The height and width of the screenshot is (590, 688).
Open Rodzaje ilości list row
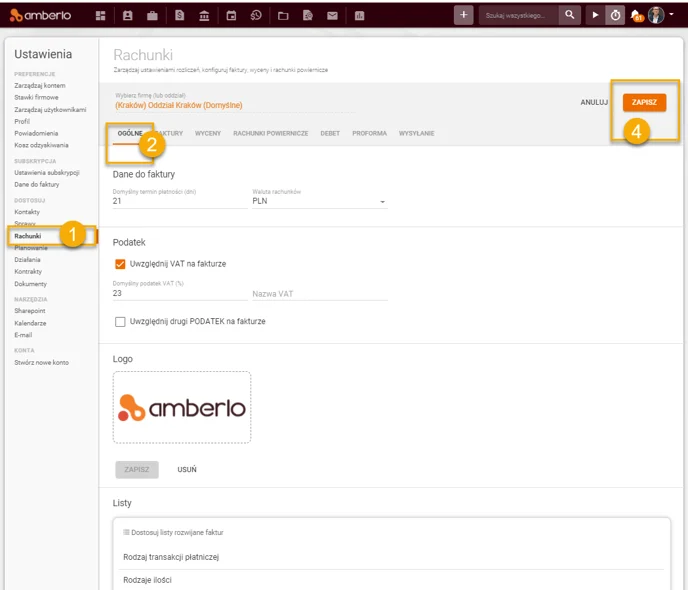point(391,580)
